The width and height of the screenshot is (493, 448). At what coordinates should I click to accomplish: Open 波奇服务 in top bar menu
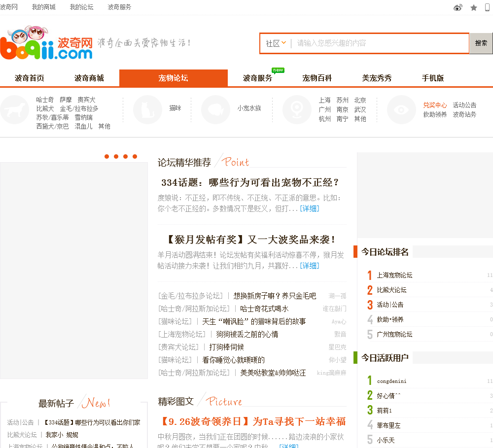click(x=119, y=7)
